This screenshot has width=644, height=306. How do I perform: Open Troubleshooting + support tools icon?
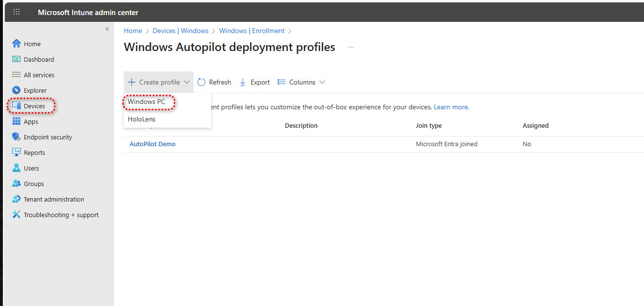pos(17,215)
